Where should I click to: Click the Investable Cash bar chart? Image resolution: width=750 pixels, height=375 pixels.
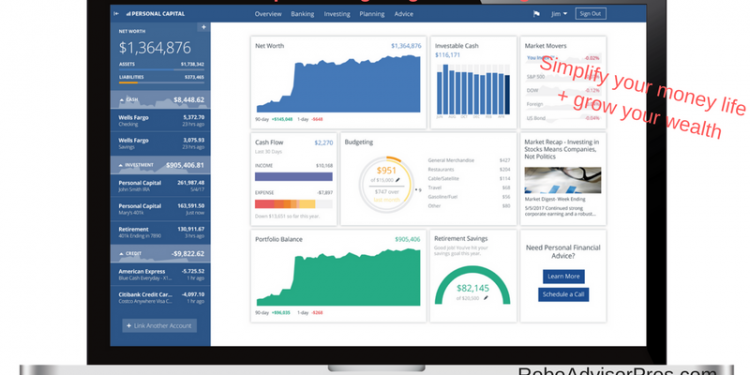pos(474,89)
